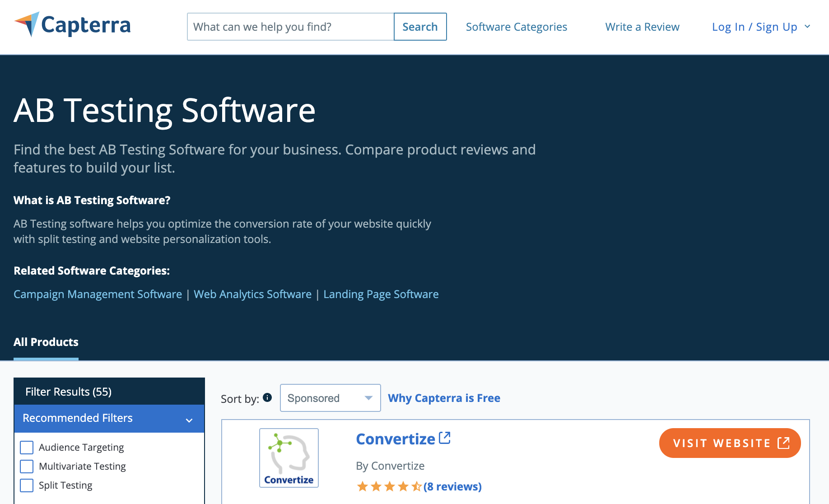Click the Sort by info icon
This screenshot has height=504, width=829.
click(267, 397)
